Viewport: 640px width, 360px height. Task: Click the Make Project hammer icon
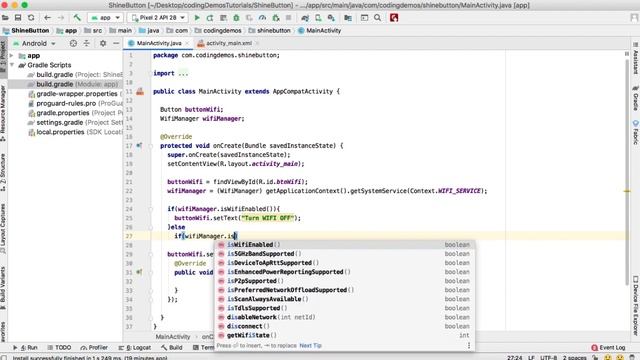(77, 18)
